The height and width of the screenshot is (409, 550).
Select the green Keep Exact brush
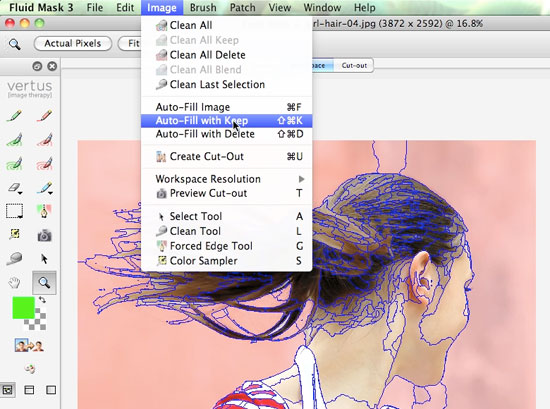pyautogui.click(x=14, y=116)
